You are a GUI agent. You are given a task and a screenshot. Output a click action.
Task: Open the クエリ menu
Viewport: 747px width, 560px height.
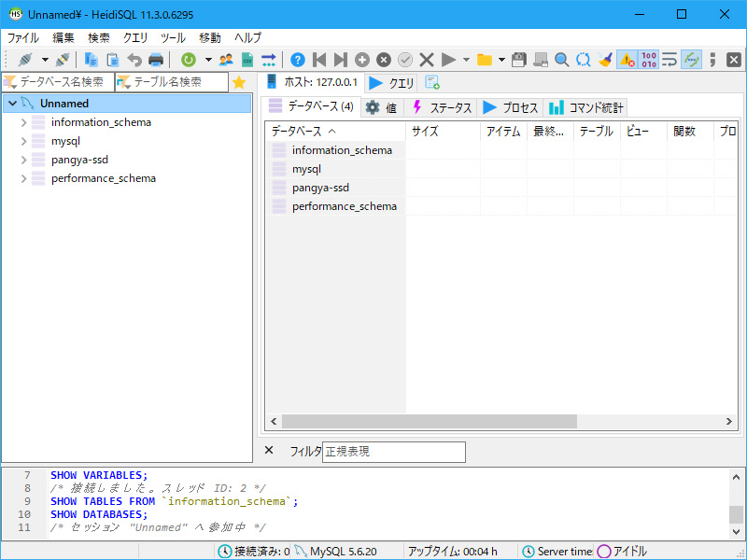pos(135,37)
